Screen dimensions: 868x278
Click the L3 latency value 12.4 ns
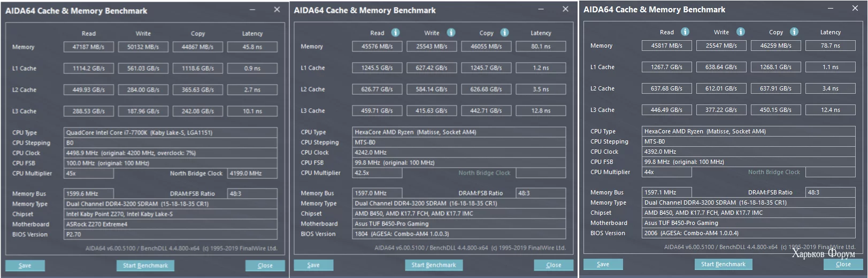(831, 110)
